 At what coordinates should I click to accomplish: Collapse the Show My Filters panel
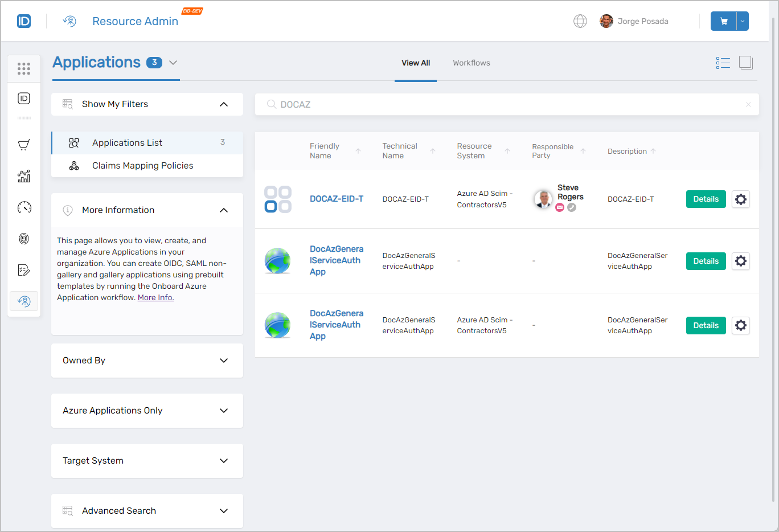223,104
